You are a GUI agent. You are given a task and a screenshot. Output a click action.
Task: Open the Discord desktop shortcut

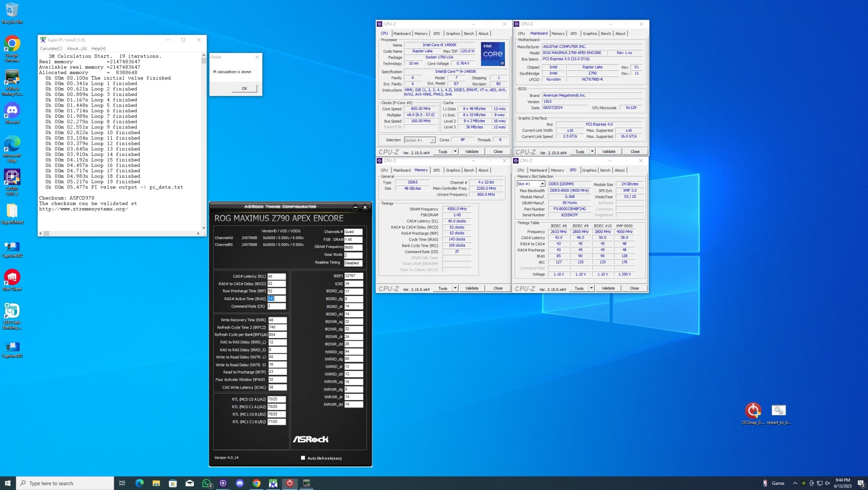12,114
